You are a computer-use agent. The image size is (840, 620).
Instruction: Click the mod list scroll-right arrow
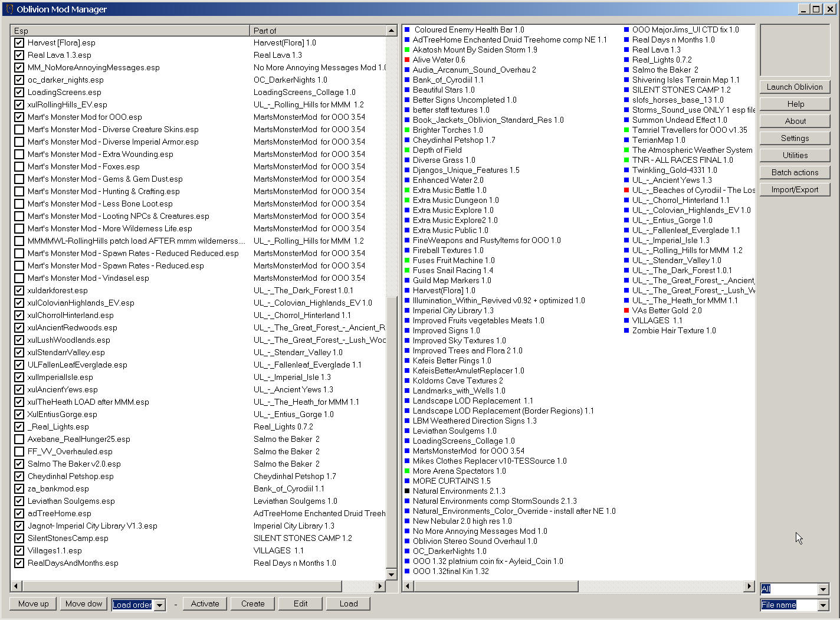749,586
